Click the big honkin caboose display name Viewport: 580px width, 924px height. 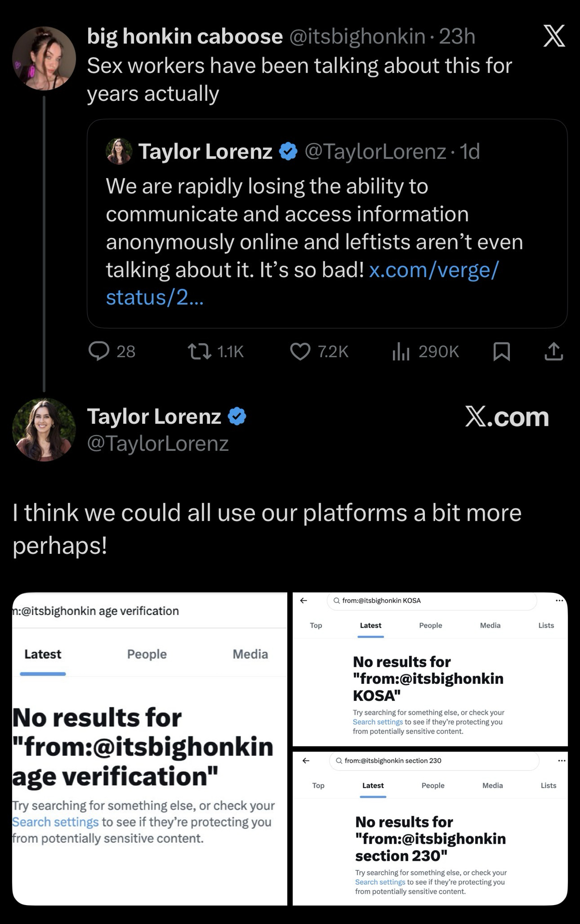[x=185, y=36]
